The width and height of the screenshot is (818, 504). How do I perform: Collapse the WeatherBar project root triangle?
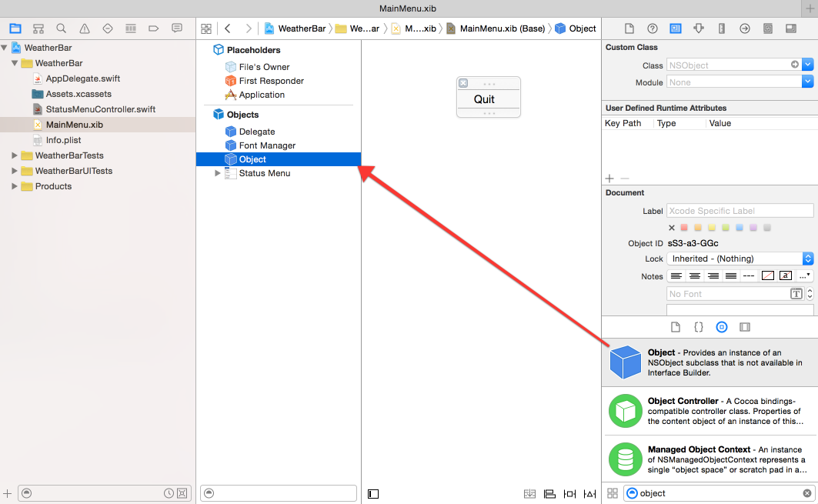pyautogui.click(x=4, y=48)
